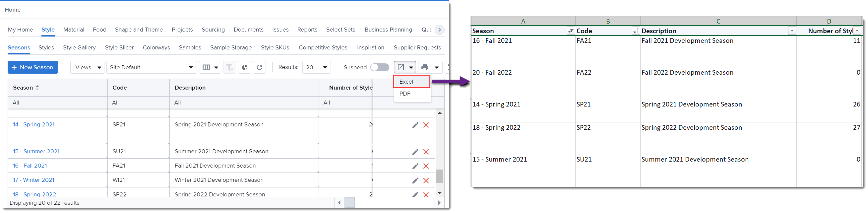This screenshot has width=868, height=213.
Task: Click the clear filter icon
Action: click(229, 67)
